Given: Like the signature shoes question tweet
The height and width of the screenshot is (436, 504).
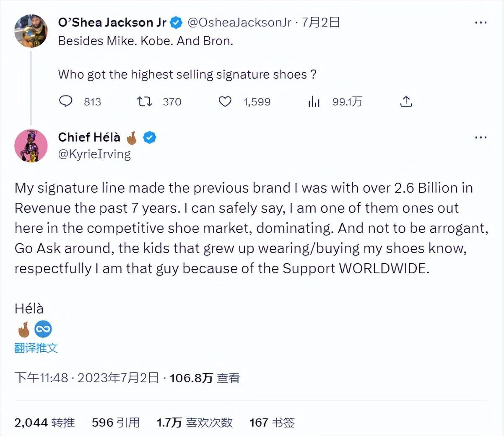Looking at the screenshot, I should click(225, 101).
